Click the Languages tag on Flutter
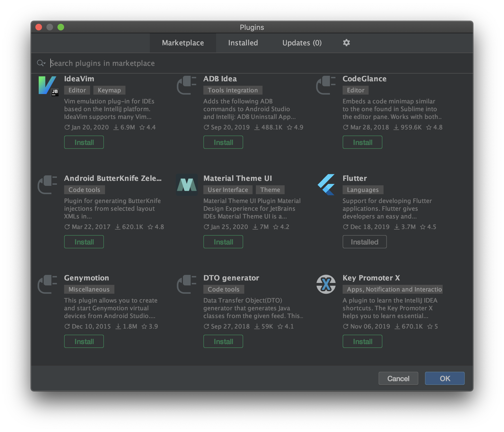 [363, 190]
